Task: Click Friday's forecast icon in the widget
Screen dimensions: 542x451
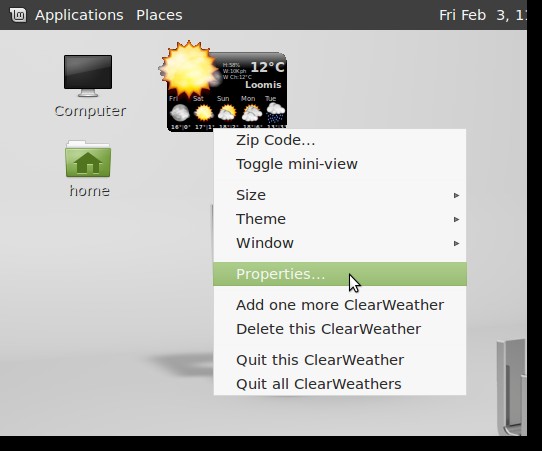Action: [x=180, y=113]
